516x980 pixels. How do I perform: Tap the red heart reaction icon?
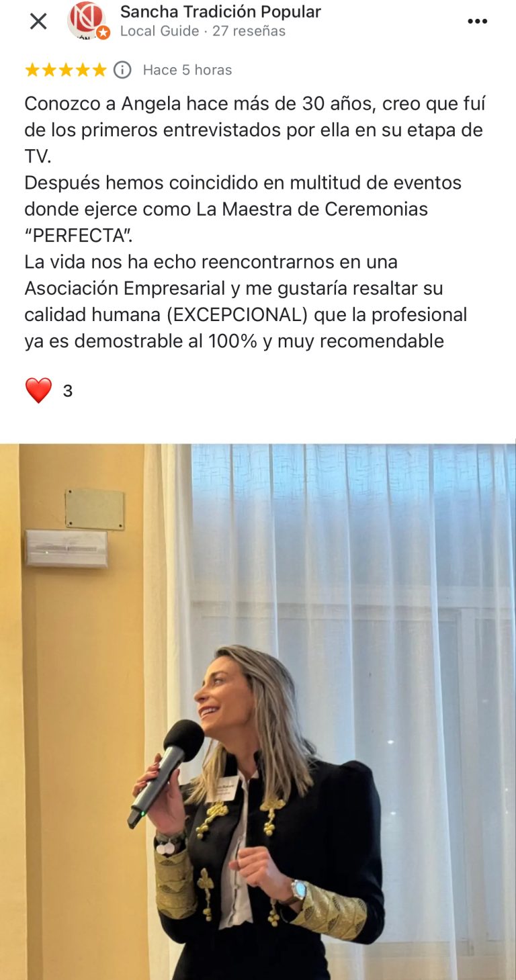pos(38,390)
